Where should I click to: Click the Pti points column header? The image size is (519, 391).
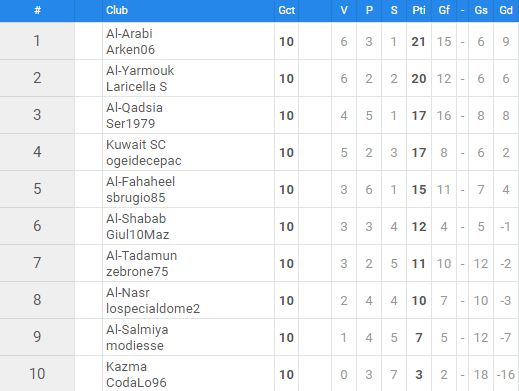(419, 10)
